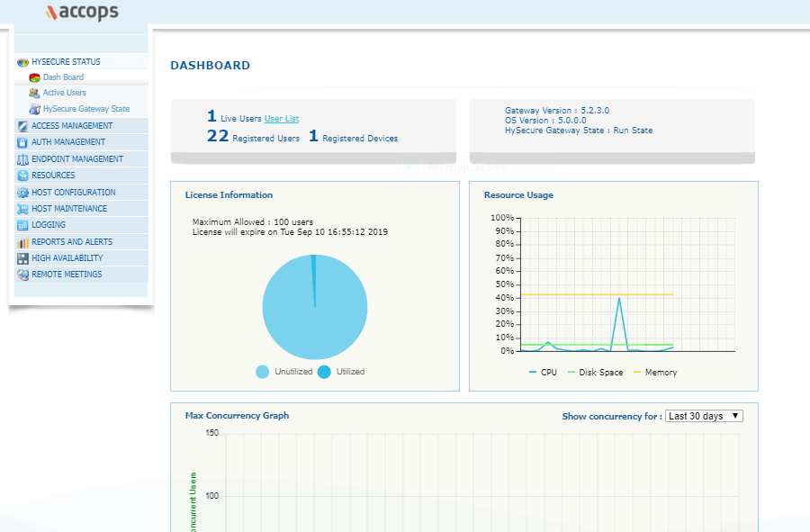Image resolution: width=810 pixels, height=532 pixels.
Task: Click the Max Concurrency Graph title
Action: click(x=237, y=416)
